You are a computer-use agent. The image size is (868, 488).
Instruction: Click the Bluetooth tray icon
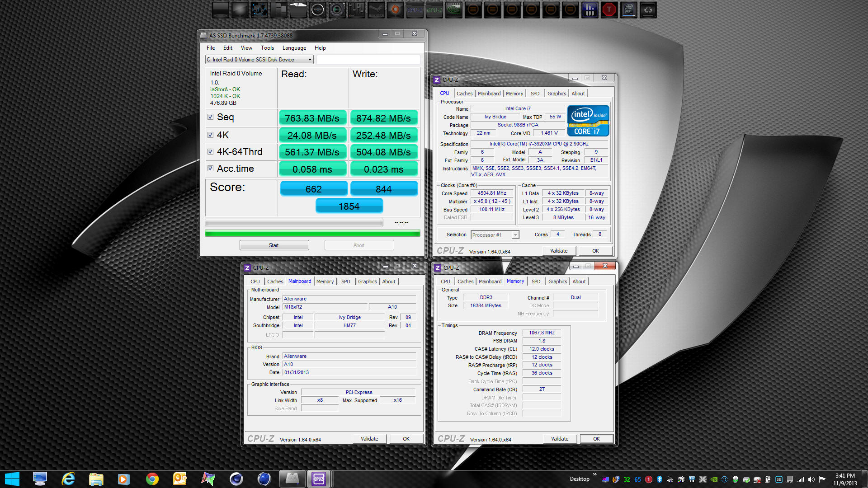(659, 479)
